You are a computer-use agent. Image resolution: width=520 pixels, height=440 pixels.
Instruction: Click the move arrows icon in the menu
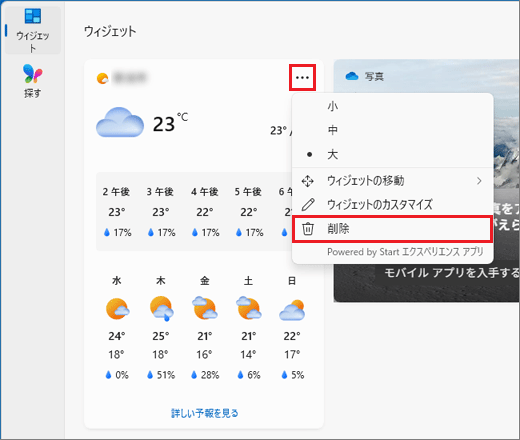pos(307,181)
